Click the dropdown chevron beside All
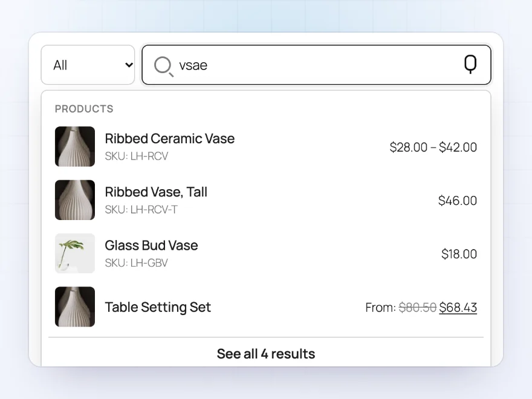Screen dimensions: 532x399 click(129, 65)
